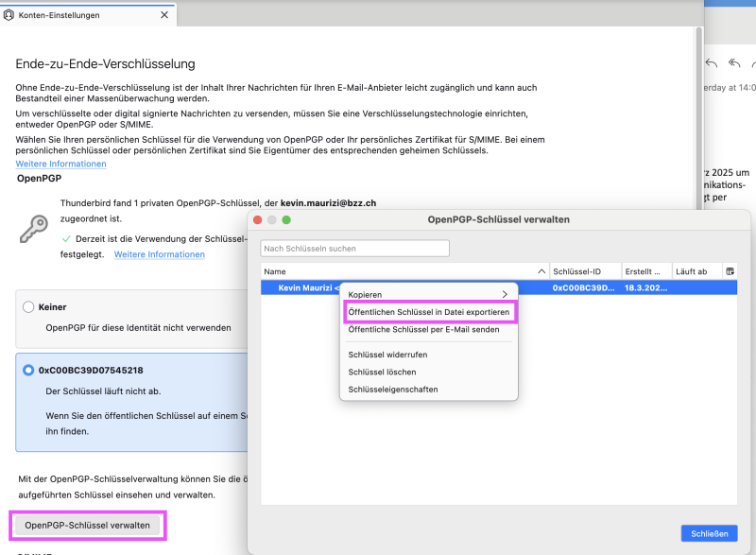This screenshot has height=555, width=756.
Task: Click the Reply All double-arrow icon
Action: click(733, 63)
